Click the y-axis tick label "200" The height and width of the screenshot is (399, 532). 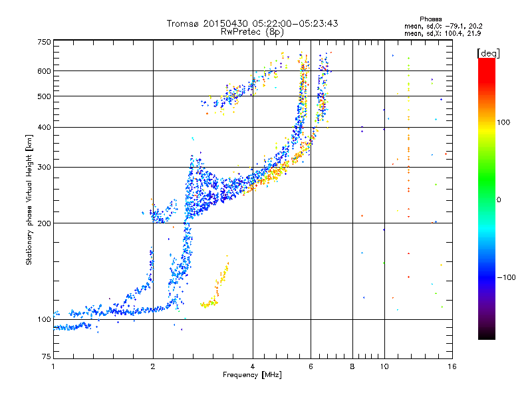[x=45, y=223]
